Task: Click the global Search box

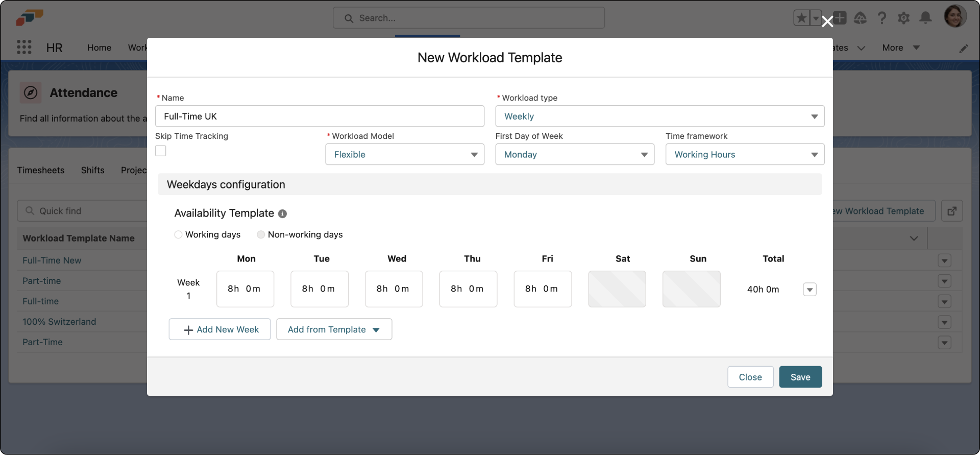Action: [469, 18]
